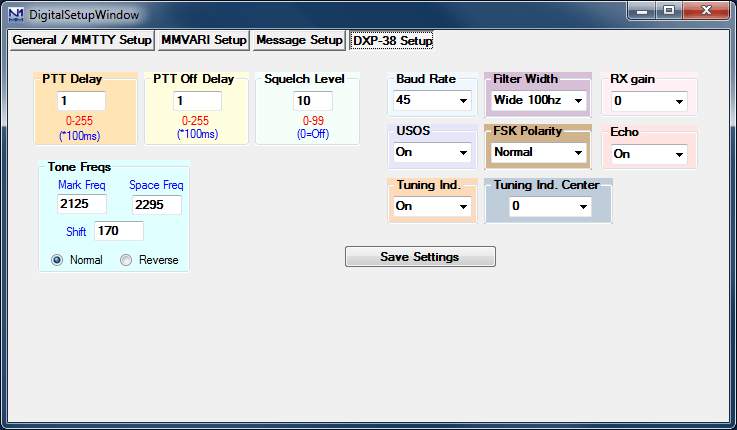Expand the USOS dropdown
The height and width of the screenshot is (430, 737).
click(x=432, y=152)
